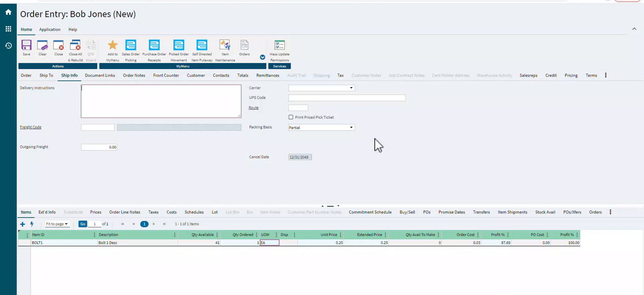Click the Close window icon in Actions
This screenshot has width=644, height=295.
coord(59,45)
